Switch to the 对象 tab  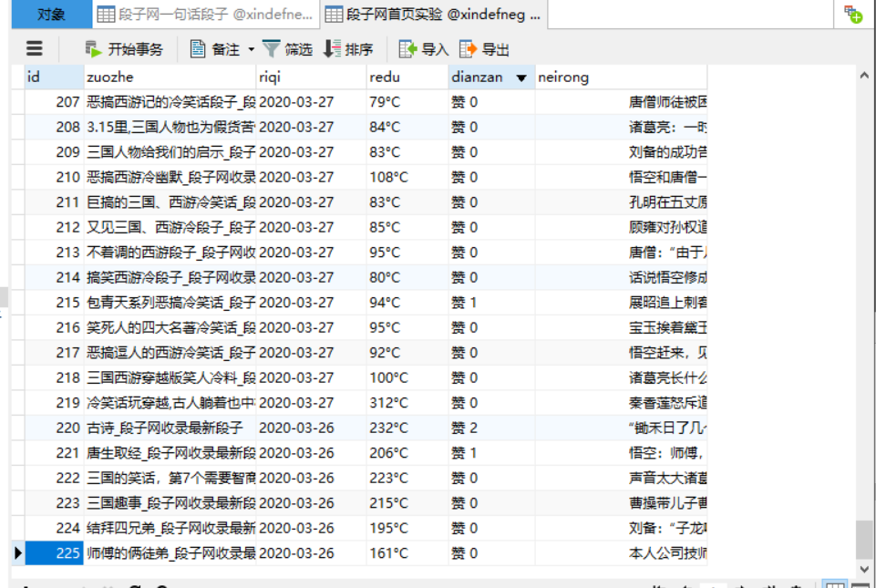click(51, 15)
